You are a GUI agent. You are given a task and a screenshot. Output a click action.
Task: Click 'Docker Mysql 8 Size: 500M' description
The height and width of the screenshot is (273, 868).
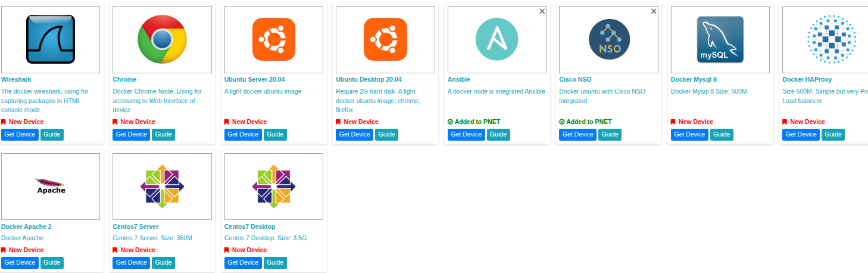pyautogui.click(x=708, y=91)
